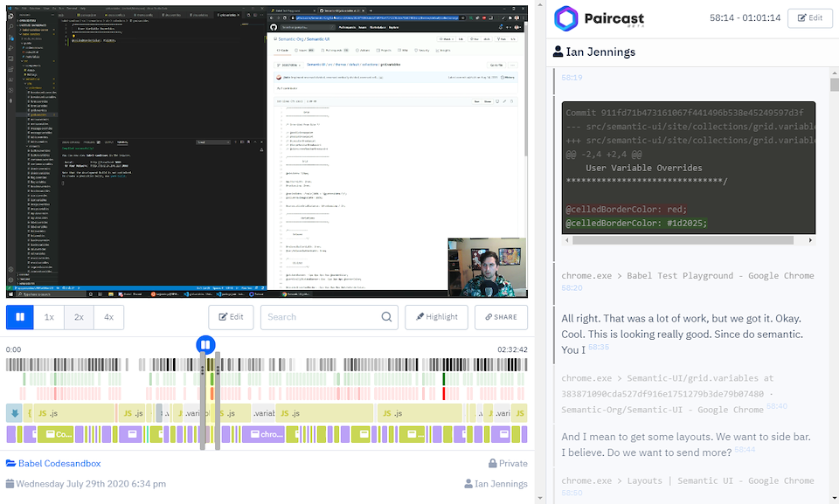Click the blue down-arrow icon on timeline
The image size is (839, 504).
pos(14,413)
